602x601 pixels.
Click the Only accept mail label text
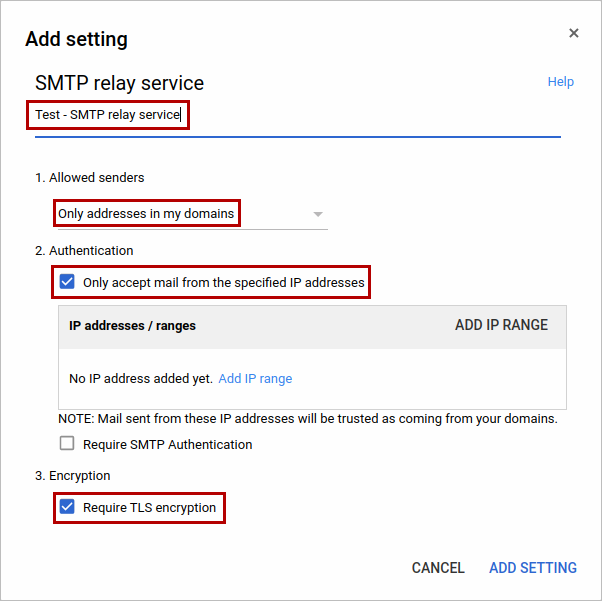coord(224,283)
